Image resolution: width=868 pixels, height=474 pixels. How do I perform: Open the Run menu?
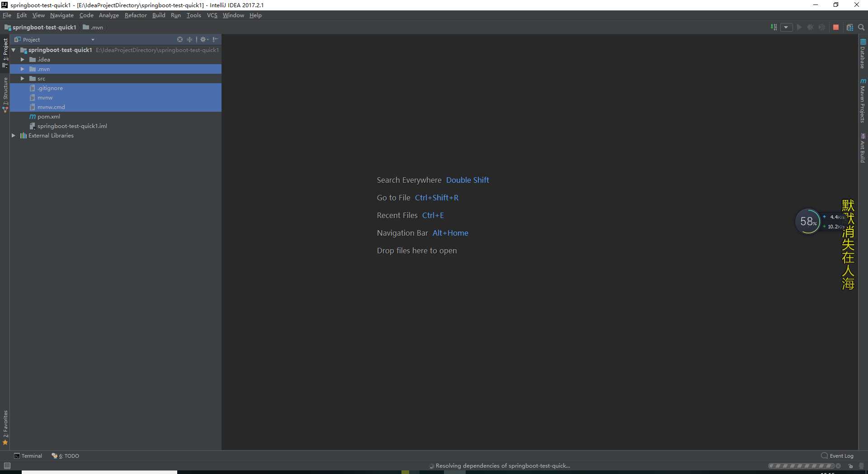click(x=176, y=15)
